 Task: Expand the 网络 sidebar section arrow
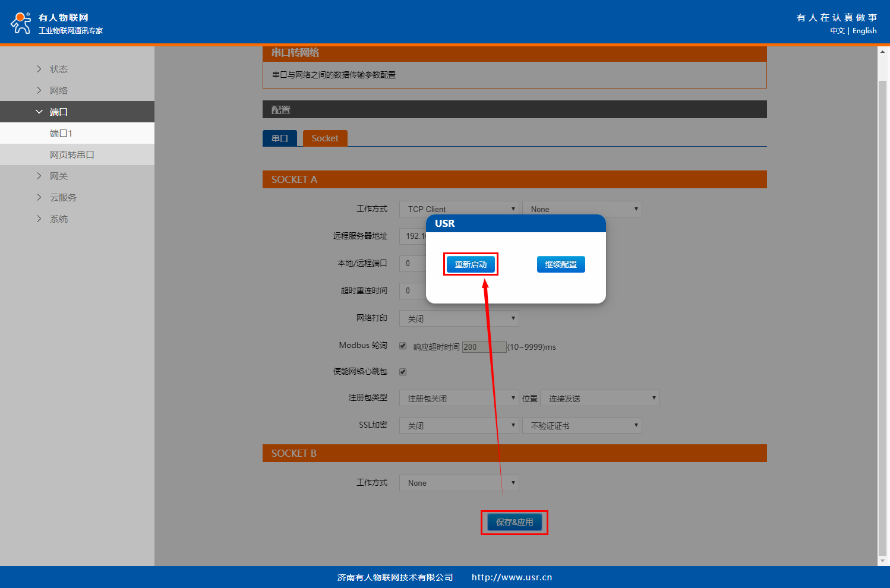click(39, 90)
